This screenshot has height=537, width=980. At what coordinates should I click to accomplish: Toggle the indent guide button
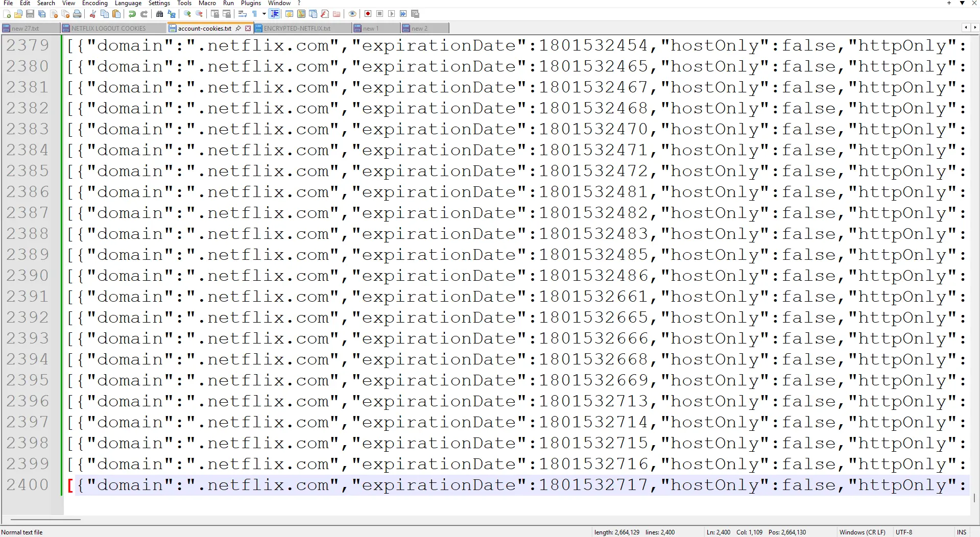[x=275, y=14]
